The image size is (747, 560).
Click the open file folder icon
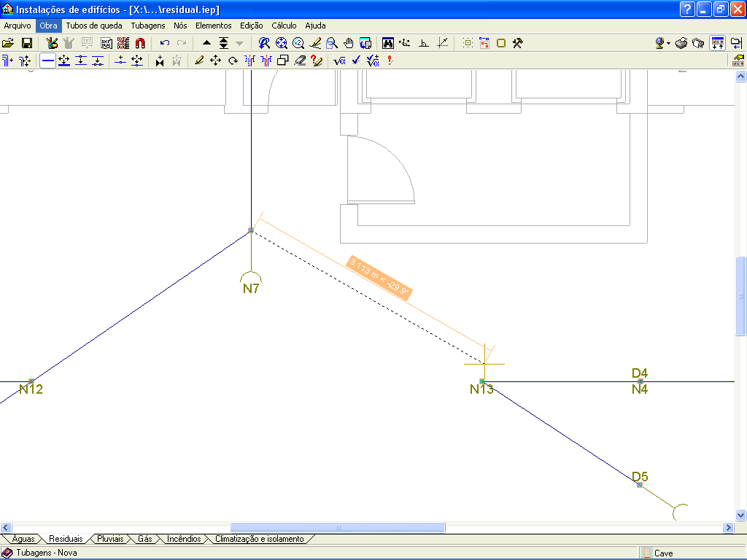8,43
